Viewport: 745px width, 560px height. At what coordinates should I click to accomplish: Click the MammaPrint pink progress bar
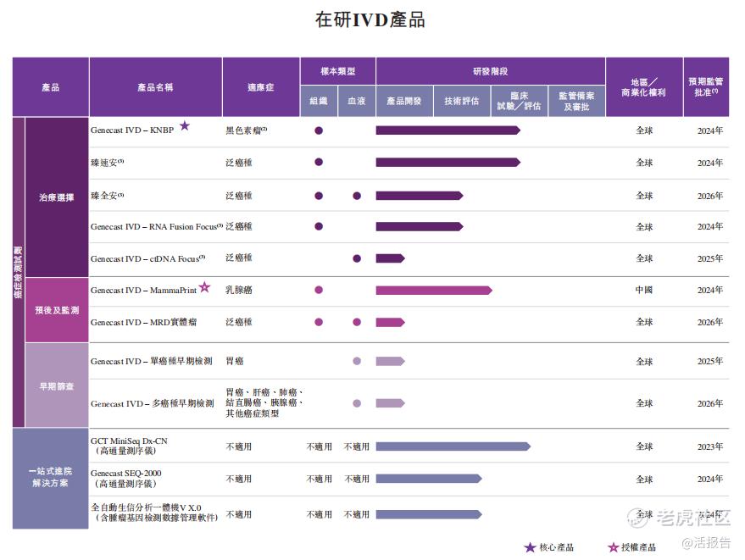point(434,290)
